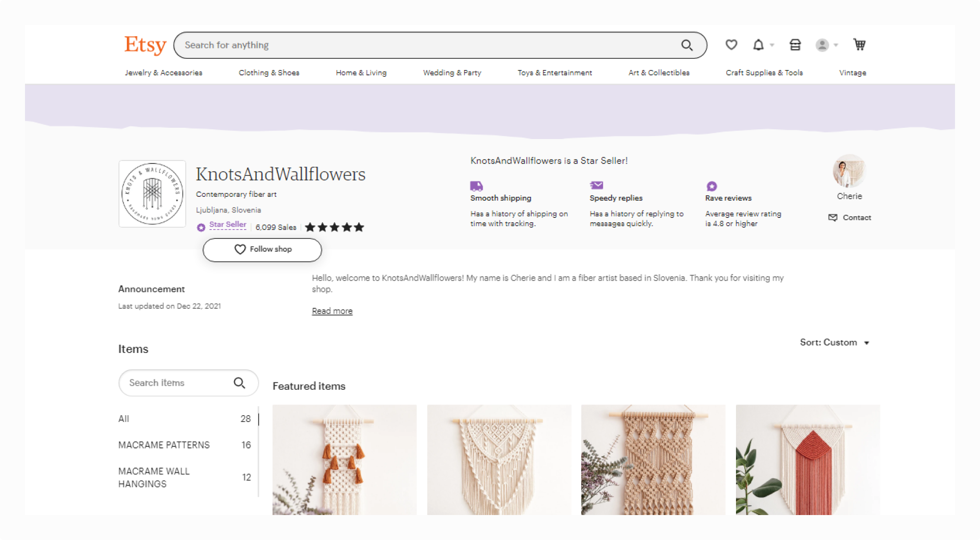Viewport: 980px width, 540px height.
Task: Click Speedy replies label
Action: [x=616, y=198]
